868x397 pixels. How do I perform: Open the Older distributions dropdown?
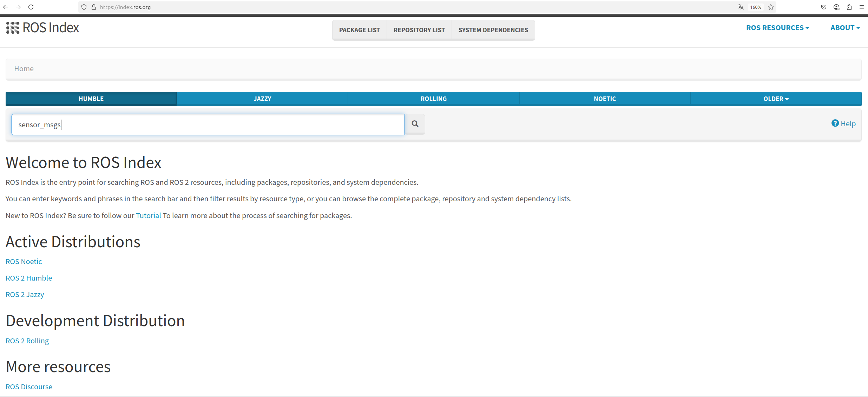point(776,99)
